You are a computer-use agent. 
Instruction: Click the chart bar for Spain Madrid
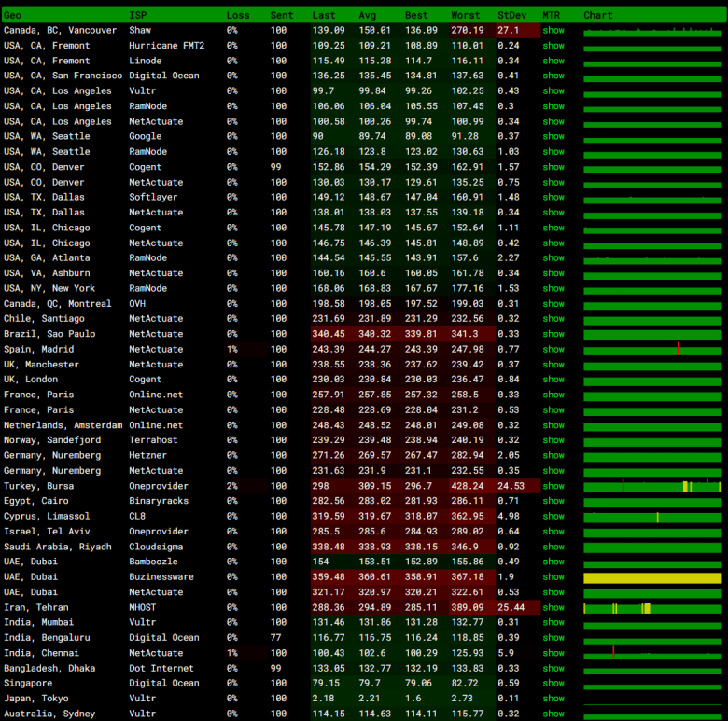pyautogui.click(x=652, y=351)
